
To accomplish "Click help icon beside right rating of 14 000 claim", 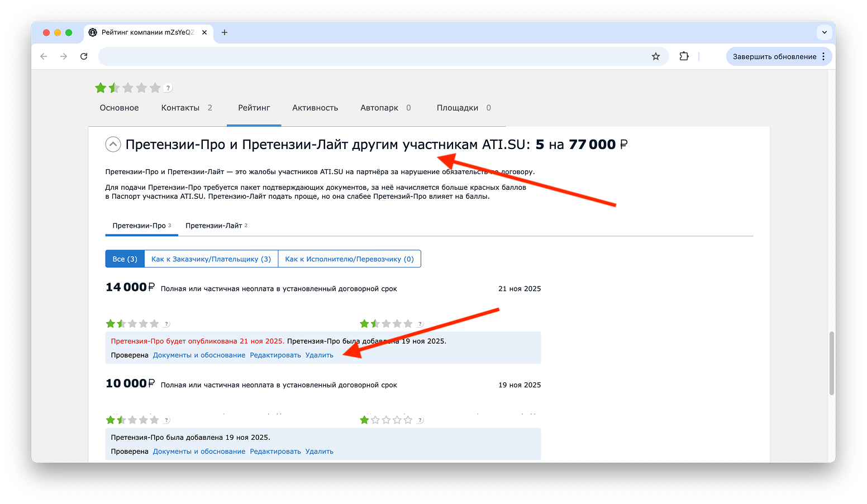I will 420,324.
